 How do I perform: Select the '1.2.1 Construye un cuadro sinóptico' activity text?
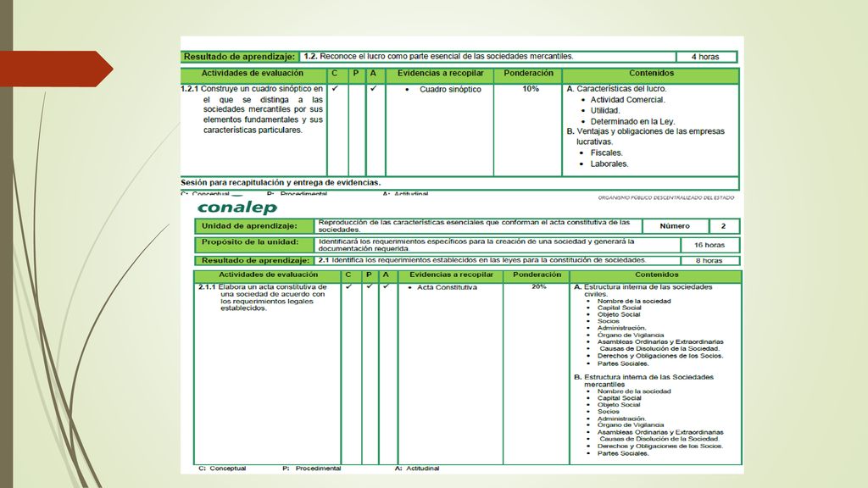tap(252, 109)
